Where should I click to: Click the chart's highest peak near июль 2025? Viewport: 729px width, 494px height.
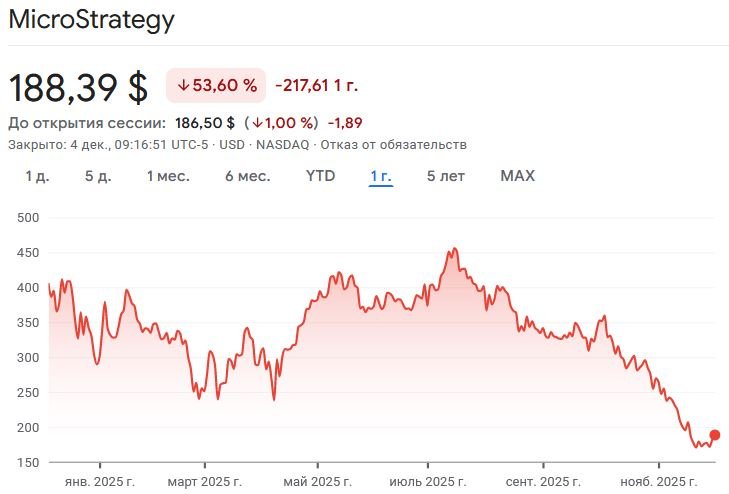(455, 249)
